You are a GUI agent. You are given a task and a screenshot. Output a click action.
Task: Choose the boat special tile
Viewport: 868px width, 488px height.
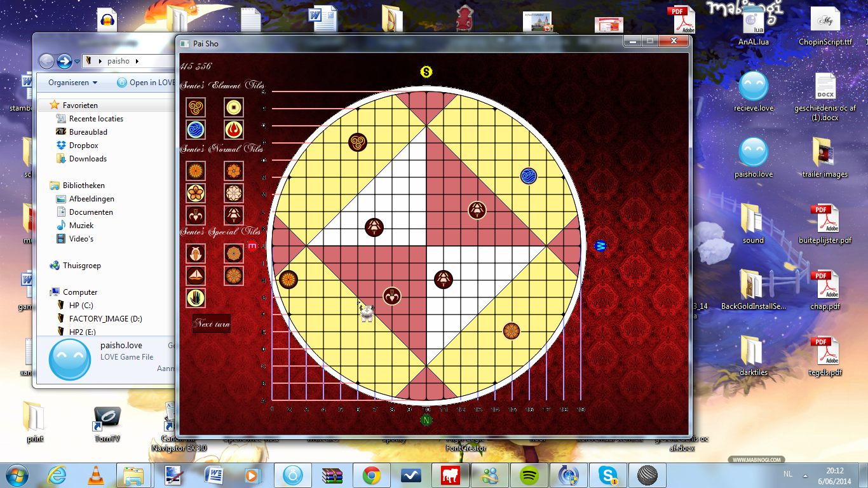pyautogui.click(x=196, y=276)
